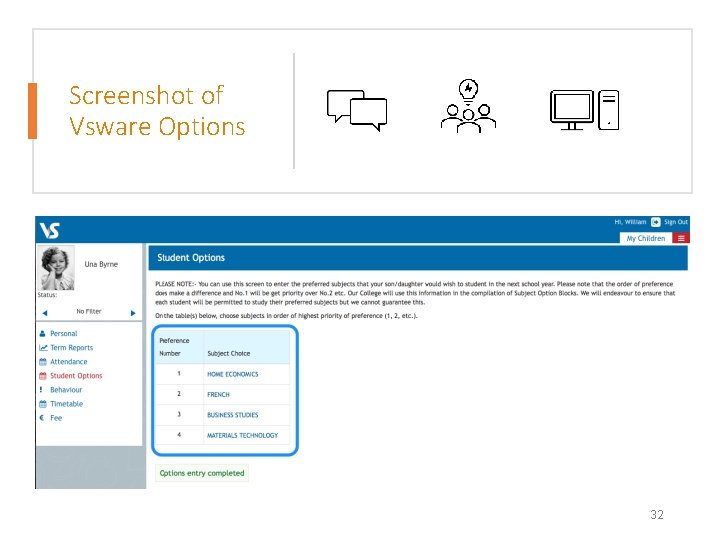Viewport: 720px width, 540px height.
Task: Click the red Student Options calendar icon
Action: point(43,376)
